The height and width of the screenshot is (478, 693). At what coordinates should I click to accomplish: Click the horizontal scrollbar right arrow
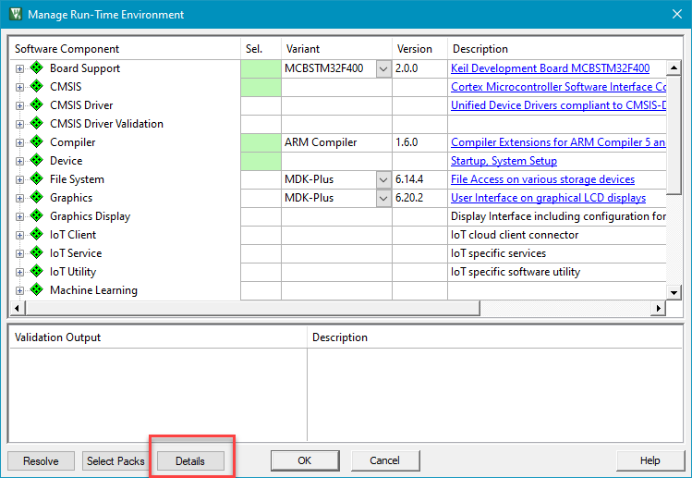659,309
